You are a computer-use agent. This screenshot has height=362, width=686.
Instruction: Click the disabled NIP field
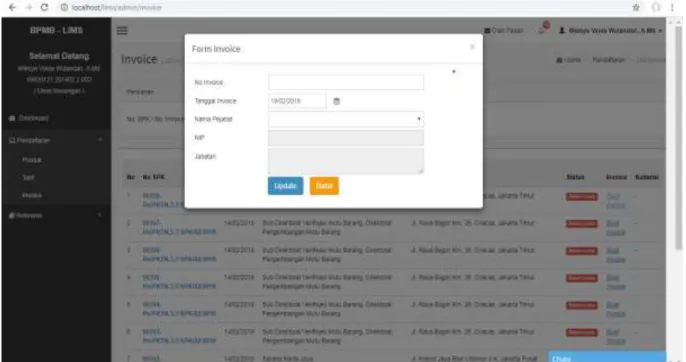tap(346, 138)
